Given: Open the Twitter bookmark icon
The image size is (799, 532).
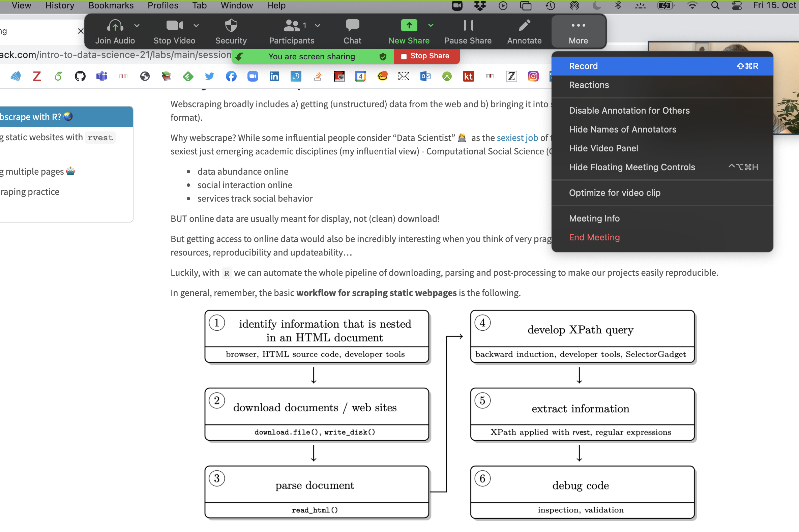Looking at the screenshot, I should point(210,76).
